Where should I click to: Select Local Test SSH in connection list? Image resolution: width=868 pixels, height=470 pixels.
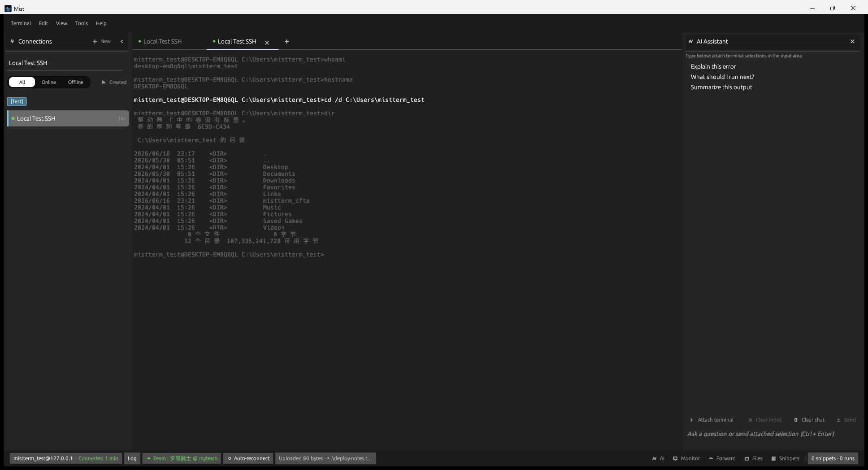pyautogui.click(x=68, y=118)
